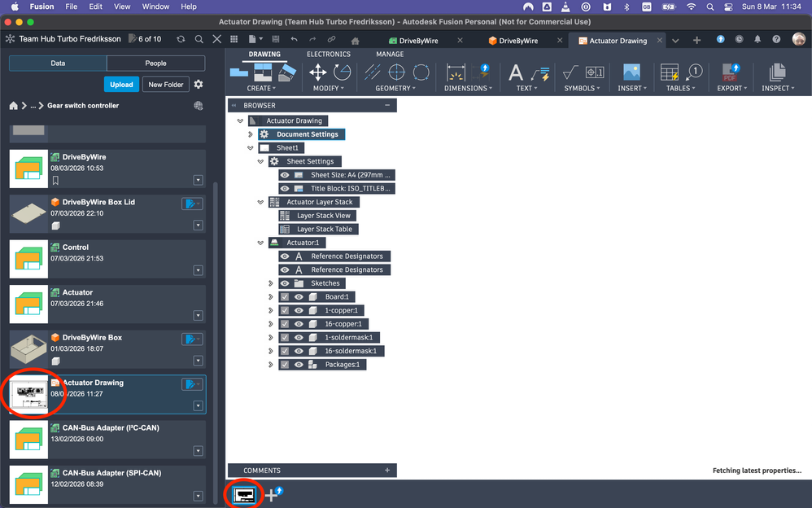Switch to the ELECTRONICS ribbon tab
812x508 pixels.
[329, 54]
